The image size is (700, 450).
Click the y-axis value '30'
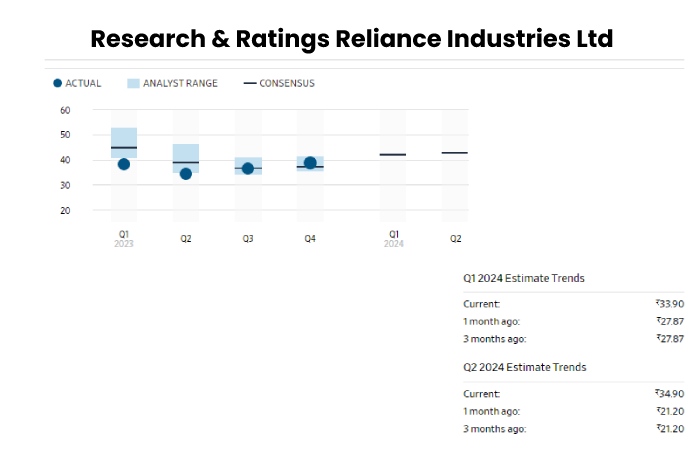65,185
